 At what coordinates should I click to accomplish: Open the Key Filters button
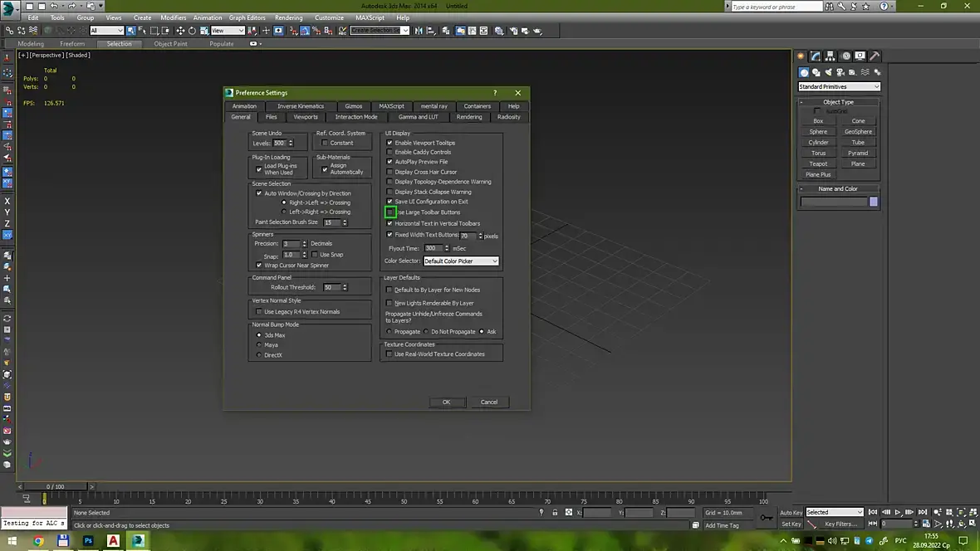click(840, 524)
